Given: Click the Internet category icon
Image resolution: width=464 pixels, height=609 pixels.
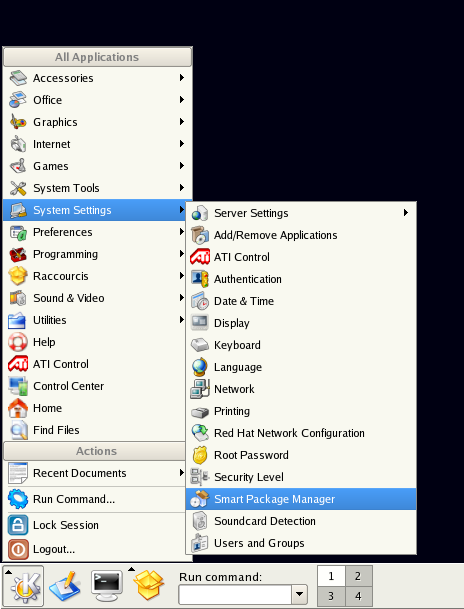Looking at the screenshot, I should pos(18,144).
